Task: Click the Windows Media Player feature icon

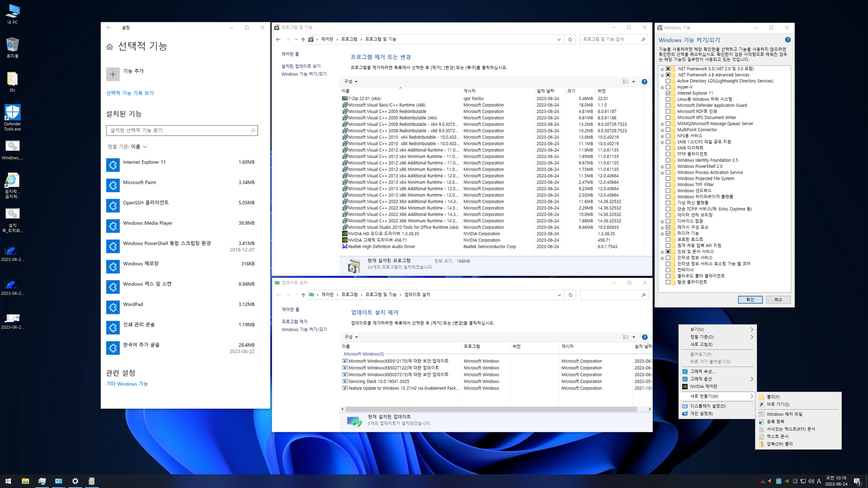Action: (x=113, y=226)
